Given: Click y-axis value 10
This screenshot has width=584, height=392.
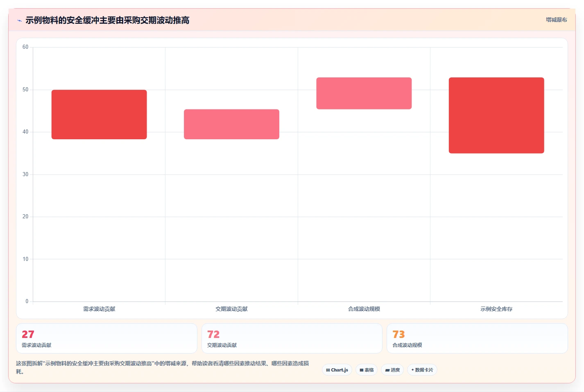Looking at the screenshot, I should tap(25, 259).
